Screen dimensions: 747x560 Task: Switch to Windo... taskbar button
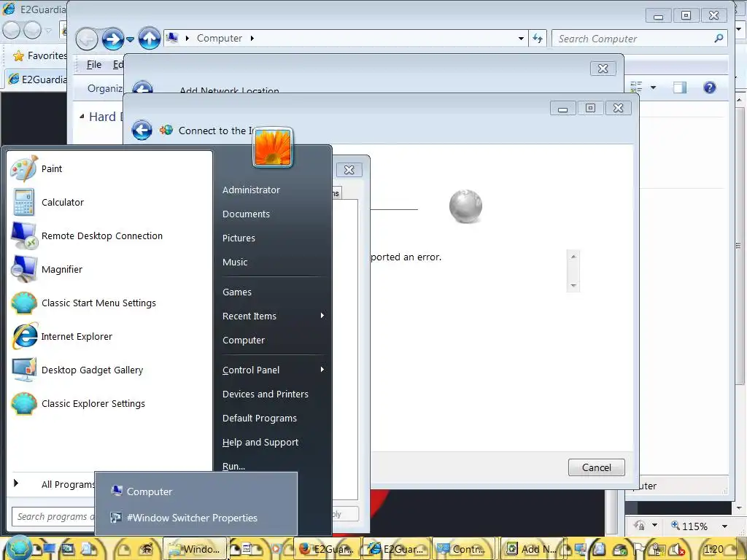pyautogui.click(x=194, y=549)
